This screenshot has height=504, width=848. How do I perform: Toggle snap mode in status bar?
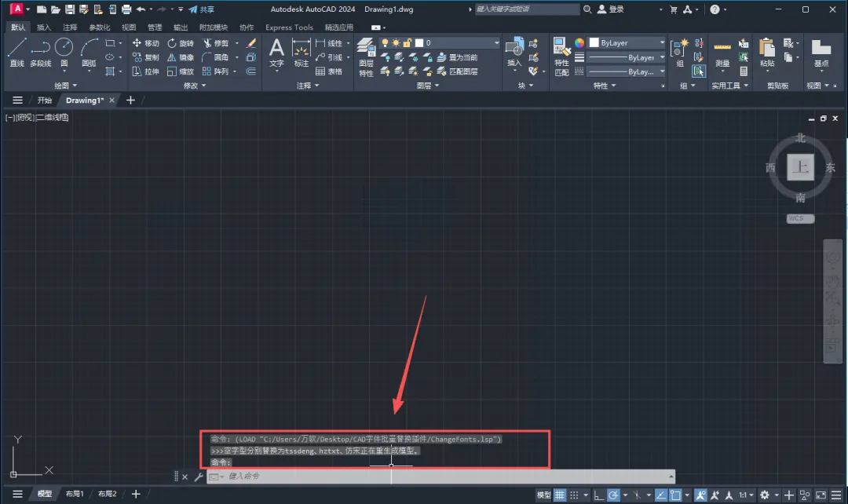(x=574, y=495)
